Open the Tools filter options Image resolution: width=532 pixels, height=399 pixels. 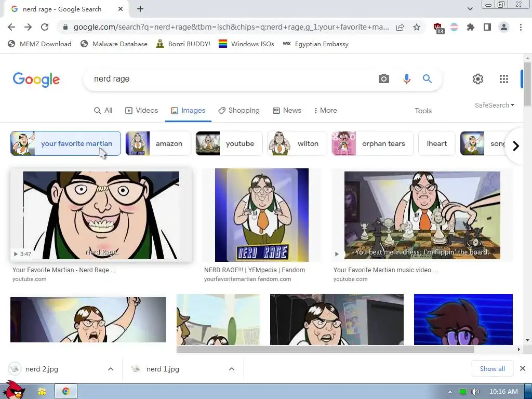423,111
